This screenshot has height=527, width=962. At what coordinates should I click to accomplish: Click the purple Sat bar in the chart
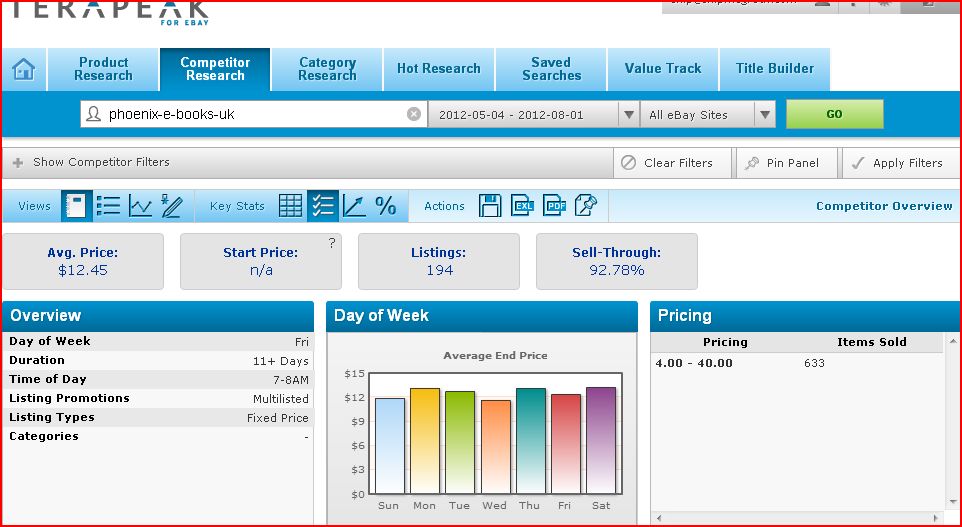tap(601, 440)
